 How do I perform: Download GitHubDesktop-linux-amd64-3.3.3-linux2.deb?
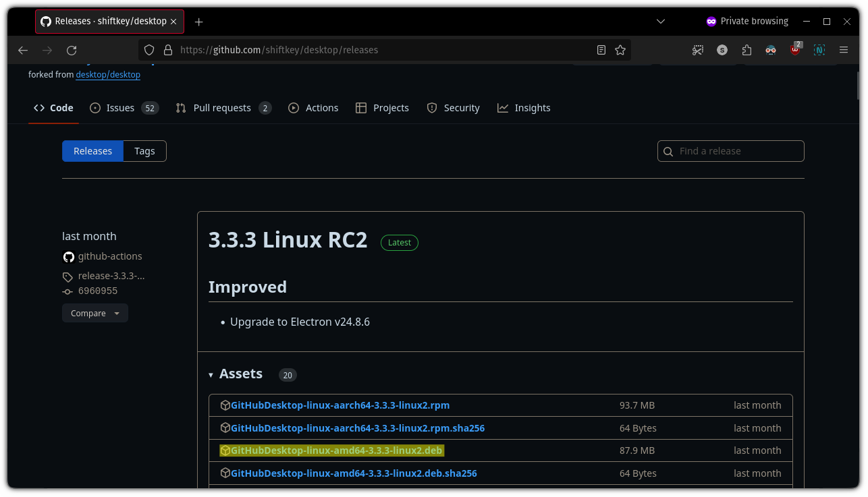(x=337, y=450)
